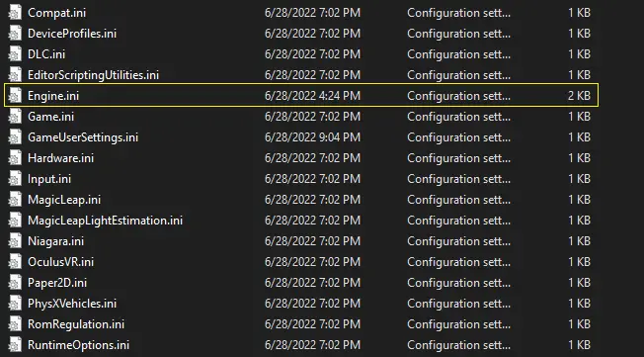Click the Engine.ini file icon

coord(15,95)
